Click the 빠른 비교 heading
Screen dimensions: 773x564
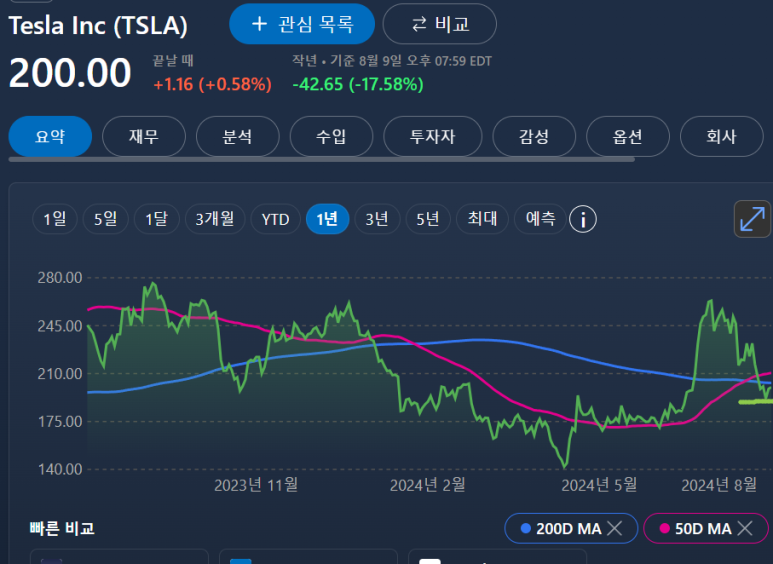(62, 529)
